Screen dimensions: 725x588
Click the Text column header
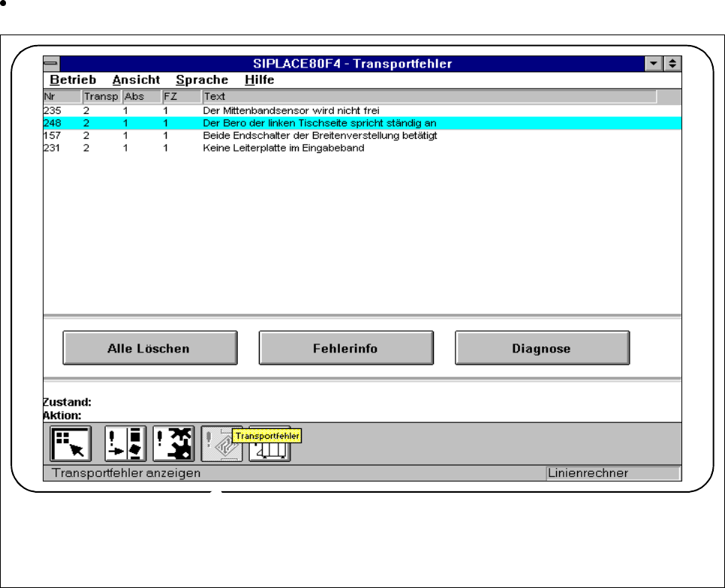coord(429,97)
